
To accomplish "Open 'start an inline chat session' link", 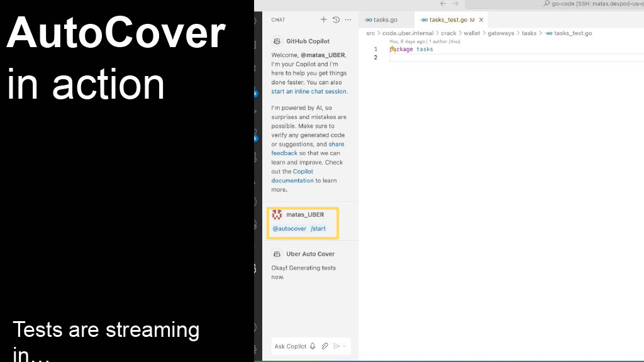I will pyautogui.click(x=309, y=92).
